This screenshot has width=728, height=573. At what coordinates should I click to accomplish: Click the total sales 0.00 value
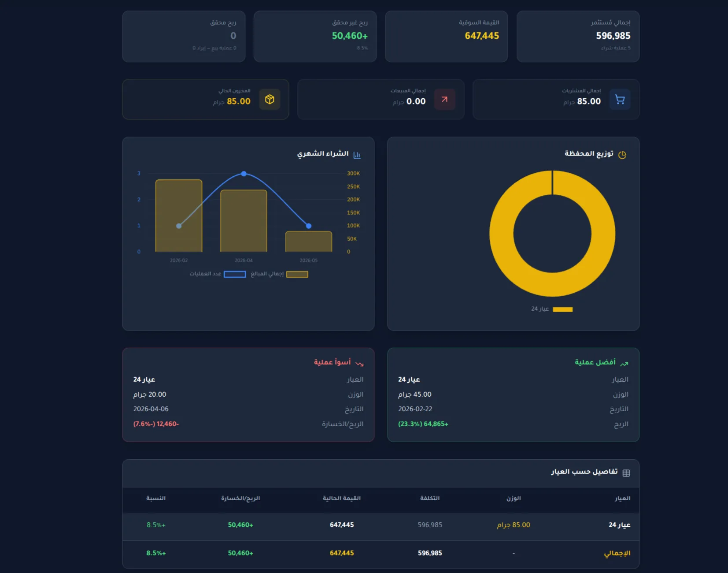click(x=416, y=101)
